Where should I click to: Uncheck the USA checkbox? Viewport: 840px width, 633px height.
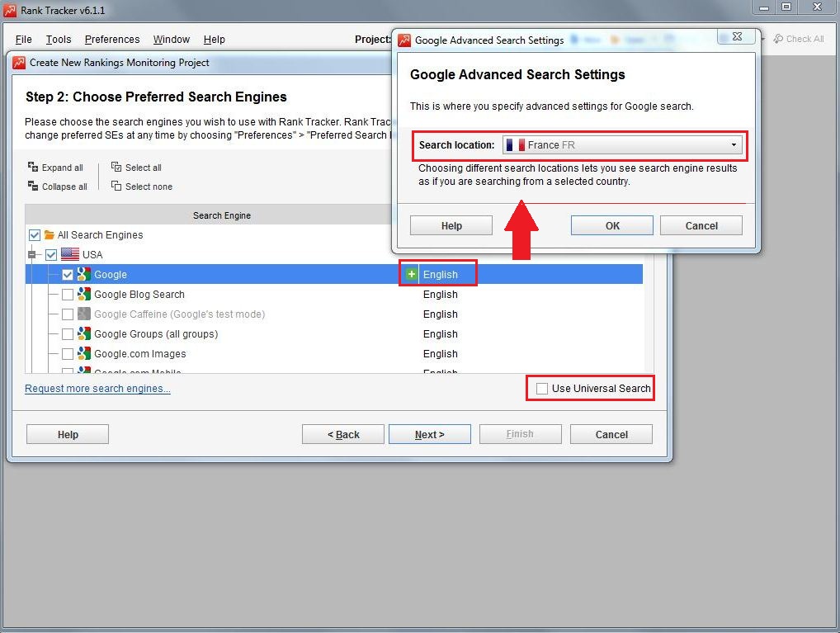(51, 254)
